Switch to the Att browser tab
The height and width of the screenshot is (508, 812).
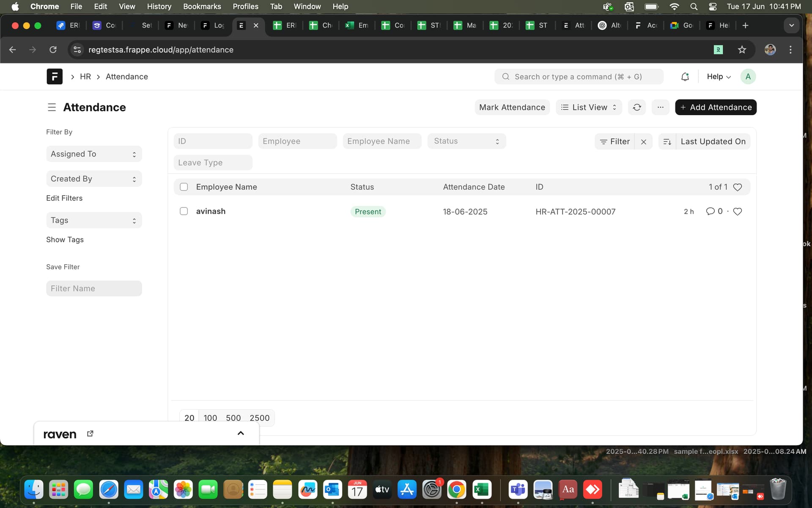[x=574, y=25]
